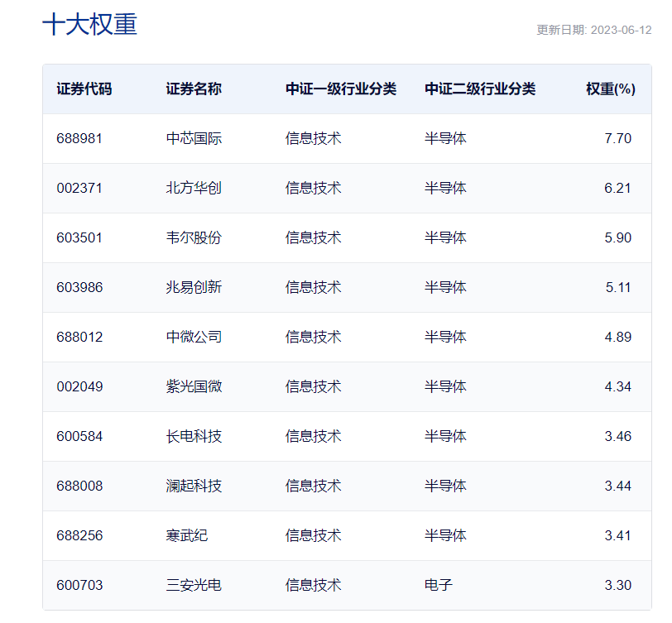The height and width of the screenshot is (623, 672).
Task: Click the 更新日期 2023-06-12 text
Action: click(x=594, y=30)
